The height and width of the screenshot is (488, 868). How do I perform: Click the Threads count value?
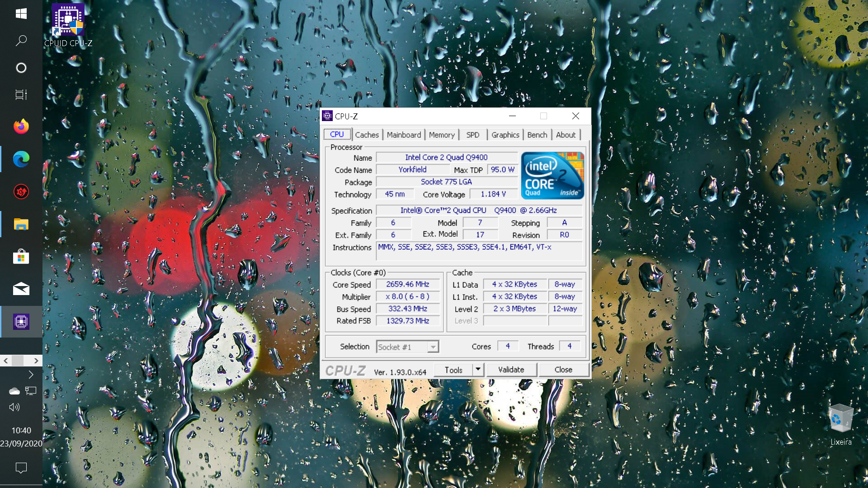(x=570, y=346)
